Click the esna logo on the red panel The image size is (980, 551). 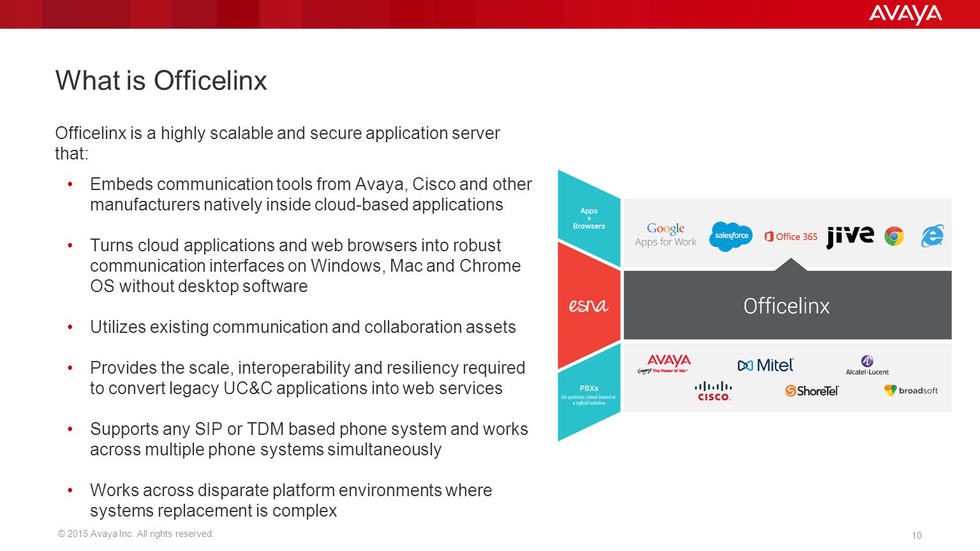click(588, 305)
